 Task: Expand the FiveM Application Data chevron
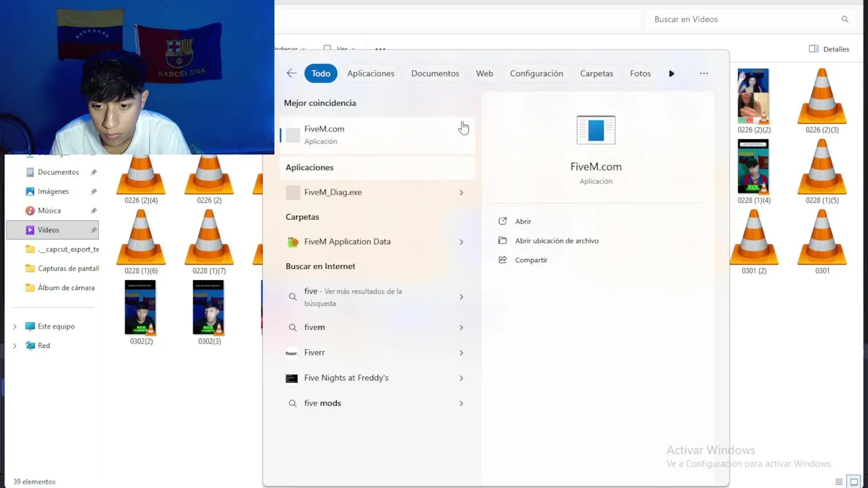(x=461, y=242)
